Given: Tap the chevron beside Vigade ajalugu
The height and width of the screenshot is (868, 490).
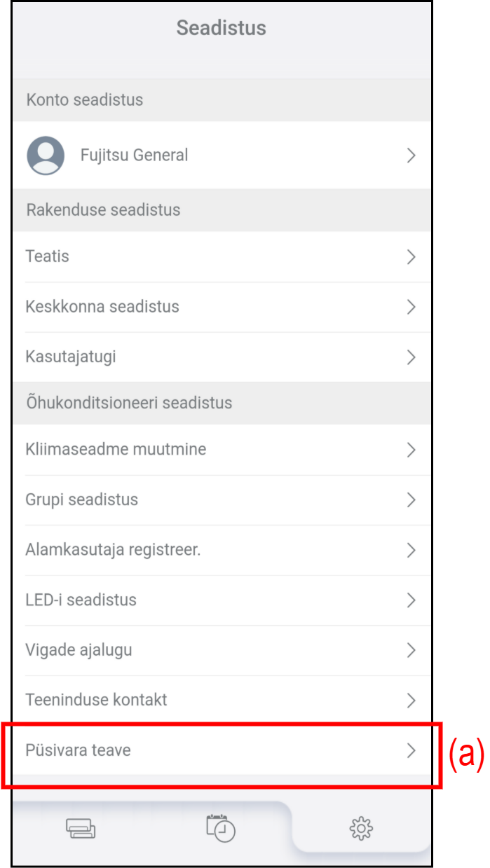Looking at the screenshot, I should click(x=411, y=650).
